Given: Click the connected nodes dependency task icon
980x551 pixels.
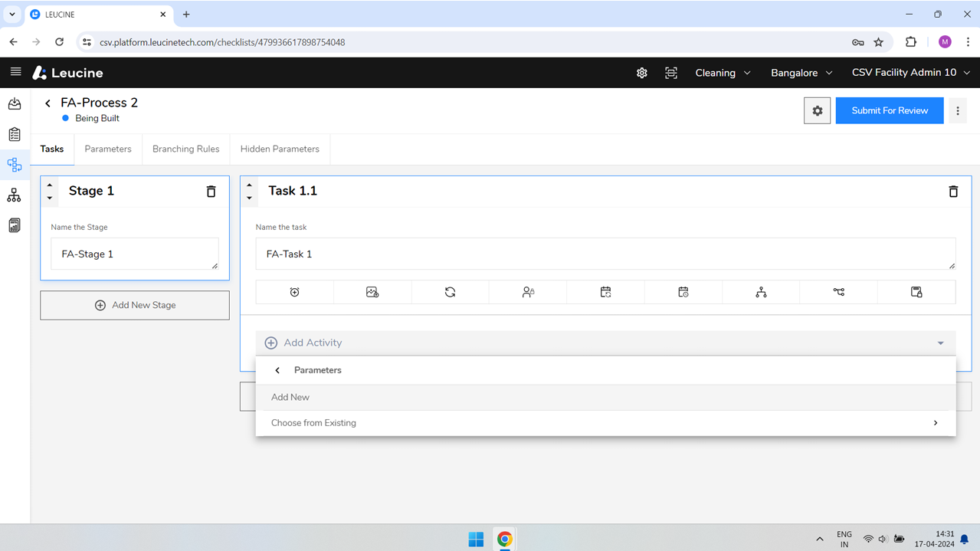Looking at the screenshot, I should pos(839,292).
